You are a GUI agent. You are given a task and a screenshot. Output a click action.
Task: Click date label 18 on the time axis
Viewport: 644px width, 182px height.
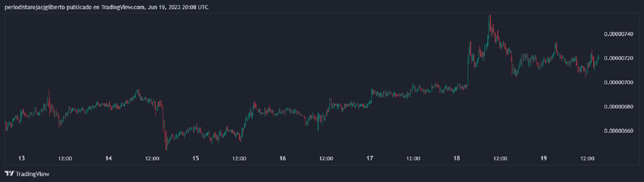coord(457,158)
